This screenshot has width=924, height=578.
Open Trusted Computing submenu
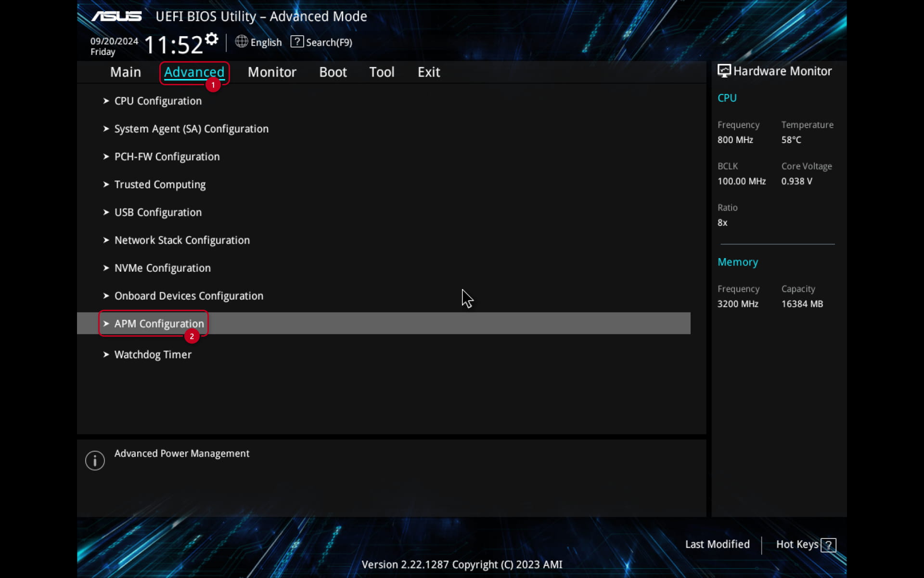pyautogui.click(x=160, y=185)
